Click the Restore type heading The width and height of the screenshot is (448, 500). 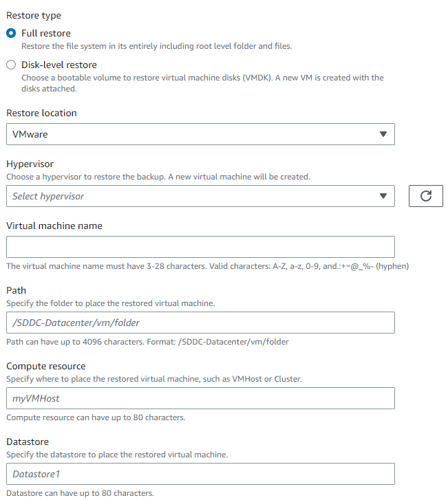point(34,15)
